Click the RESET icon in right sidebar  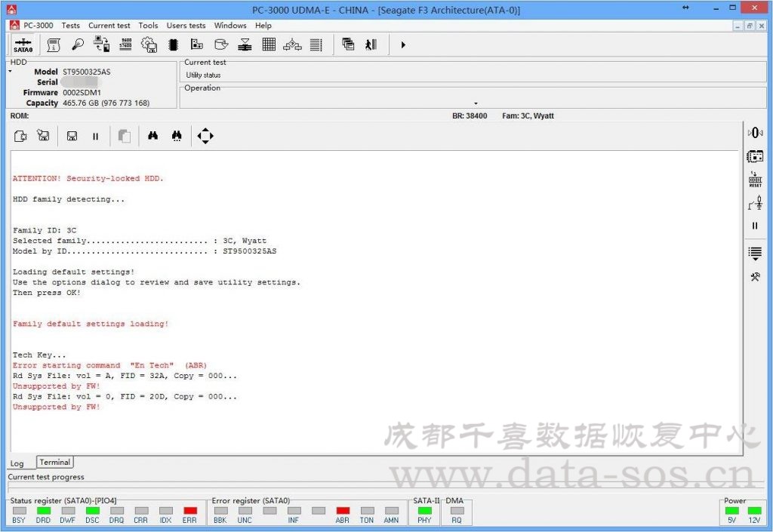tap(755, 180)
